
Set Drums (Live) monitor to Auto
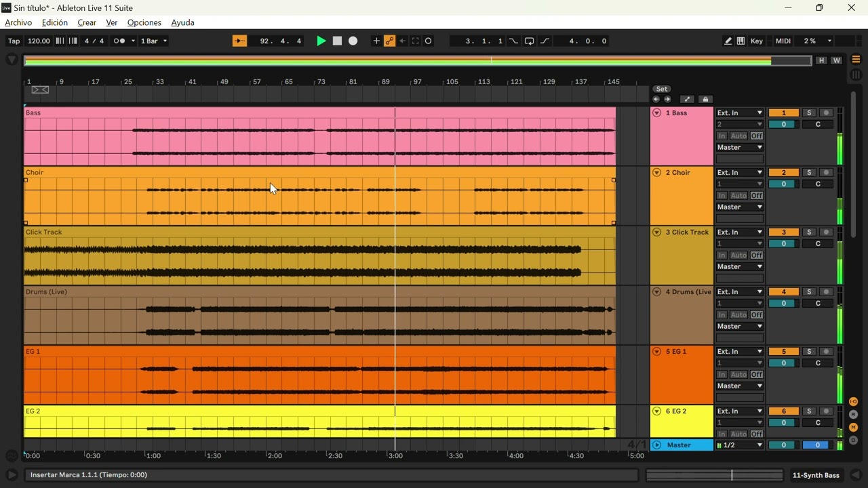tap(738, 315)
